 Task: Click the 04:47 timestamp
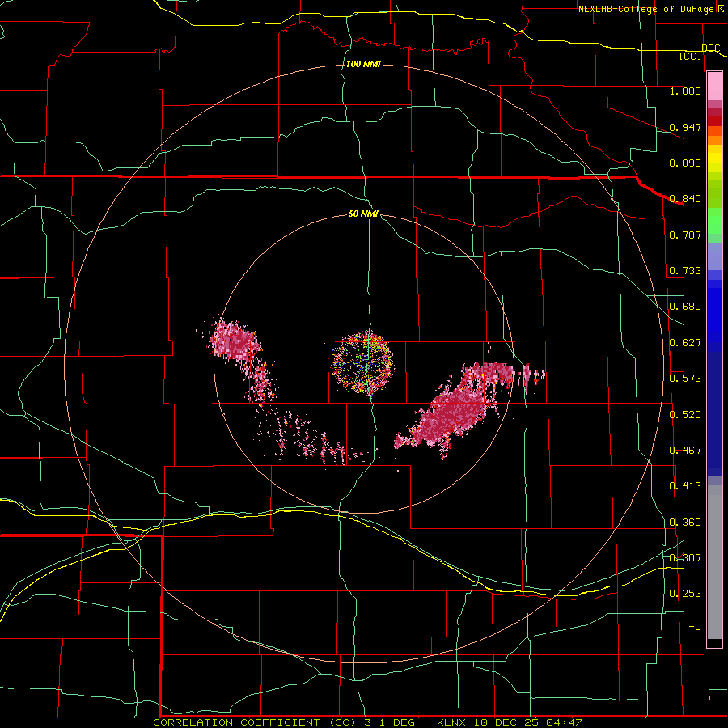click(563, 722)
